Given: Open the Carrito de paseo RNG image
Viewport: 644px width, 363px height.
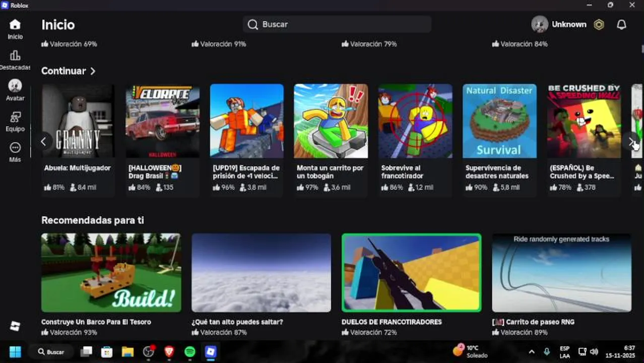Looking at the screenshot, I should tap(561, 273).
